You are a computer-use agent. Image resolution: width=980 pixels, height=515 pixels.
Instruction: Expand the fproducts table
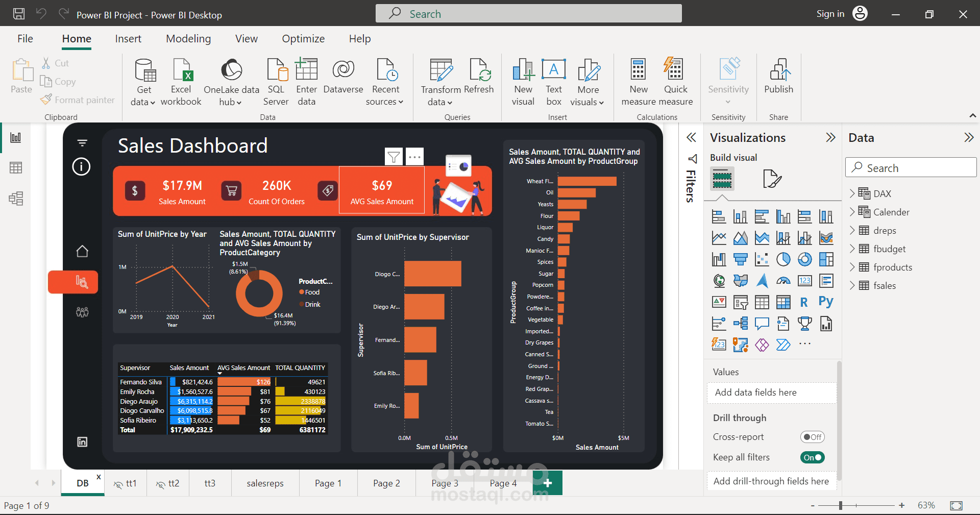(x=852, y=267)
